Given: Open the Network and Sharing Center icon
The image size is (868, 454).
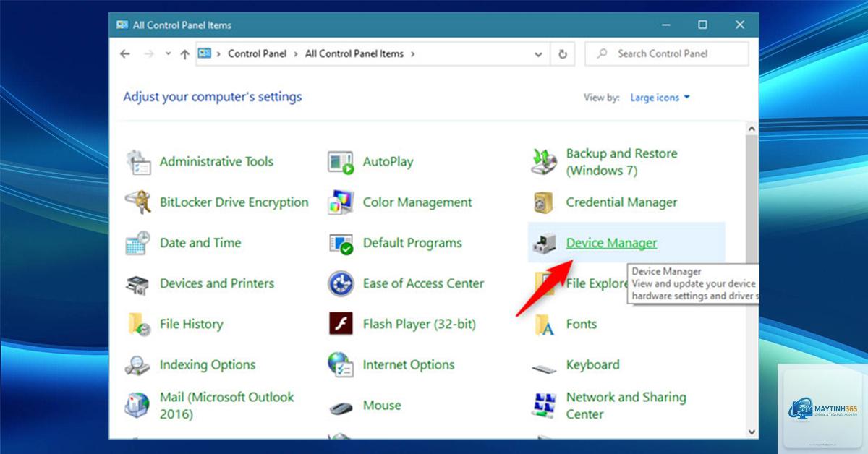Looking at the screenshot, I should click(x=544, y=405).
